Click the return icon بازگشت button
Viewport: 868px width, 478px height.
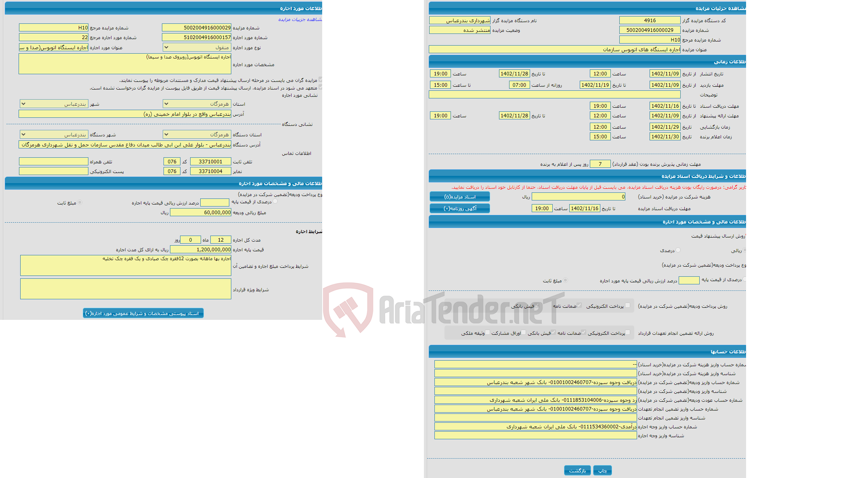click(x=575, y=470)
